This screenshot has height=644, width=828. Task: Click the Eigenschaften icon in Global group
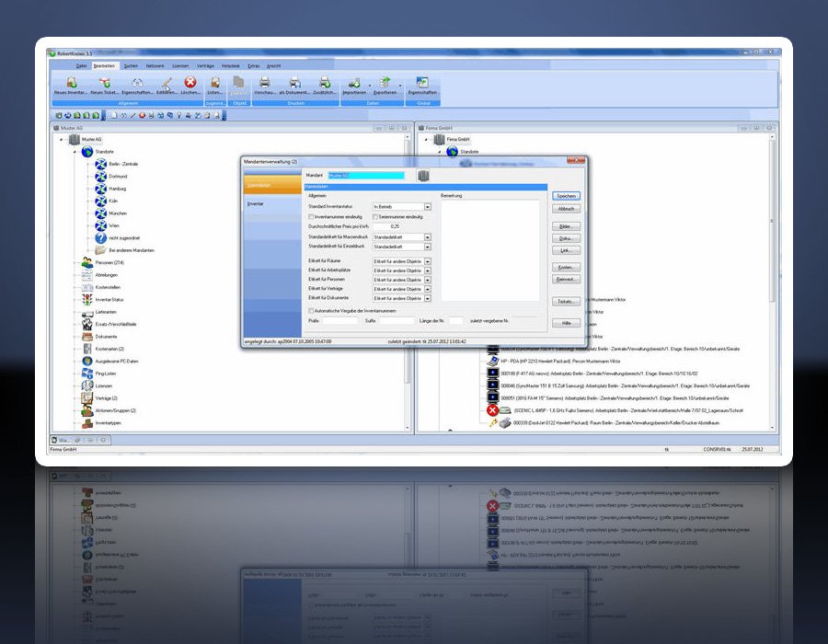[x=422, y=83]
